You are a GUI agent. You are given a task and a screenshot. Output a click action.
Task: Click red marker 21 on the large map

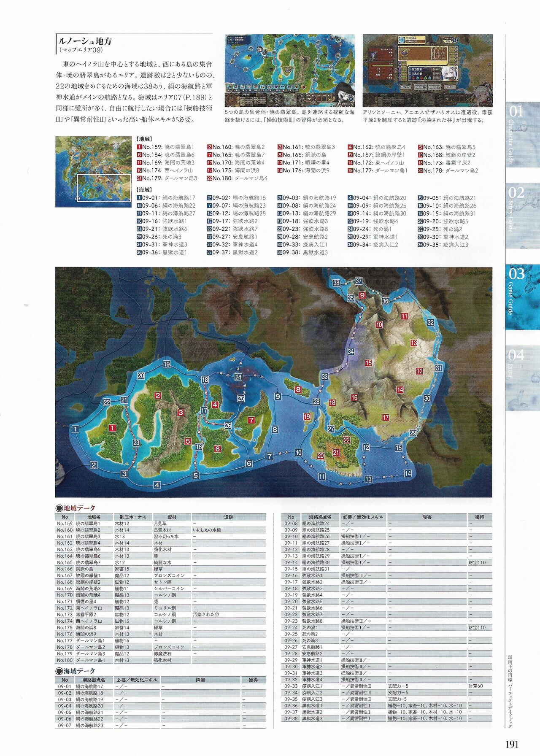pyautogui.click(x=336, y=453)
